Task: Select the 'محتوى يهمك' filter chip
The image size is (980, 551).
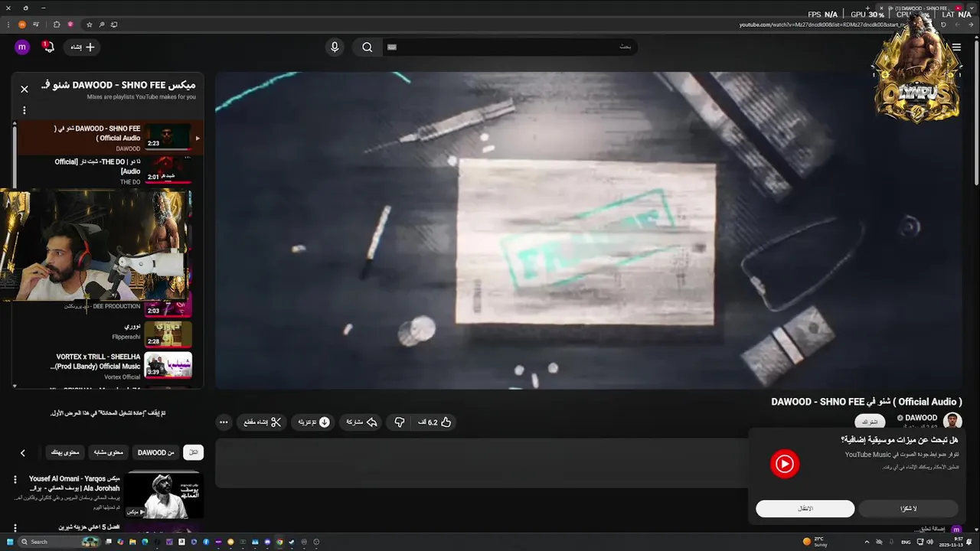Action: click(65, 452)
